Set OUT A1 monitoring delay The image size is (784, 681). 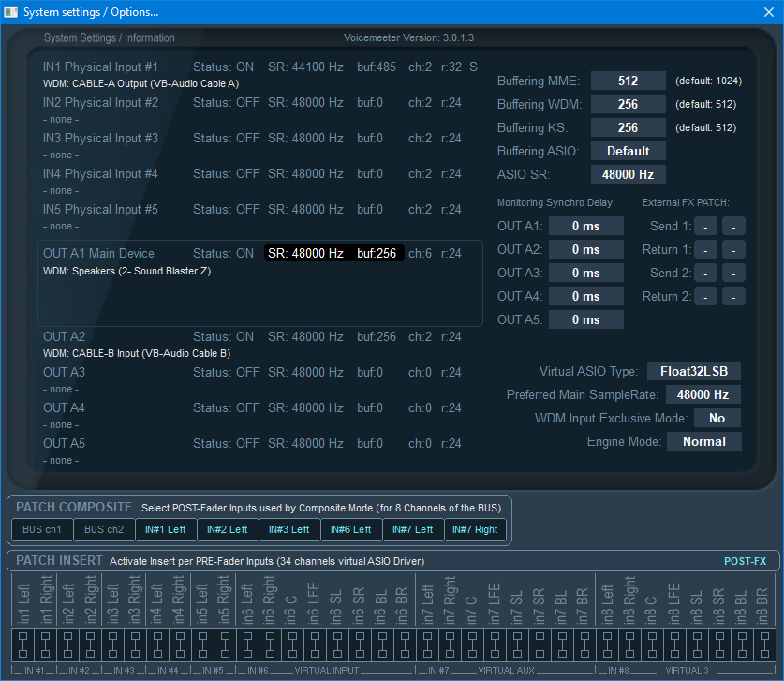click(x=586, y=226)
